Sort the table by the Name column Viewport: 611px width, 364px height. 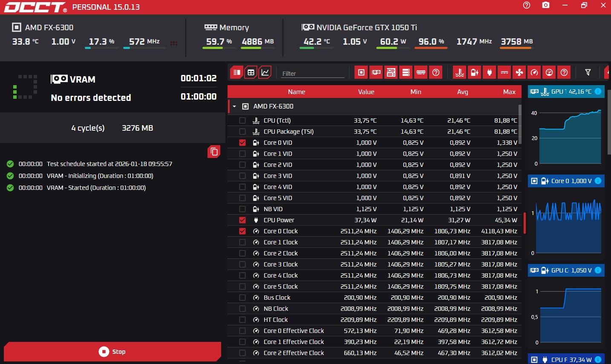pyautogui.click(x=297, y=92)
